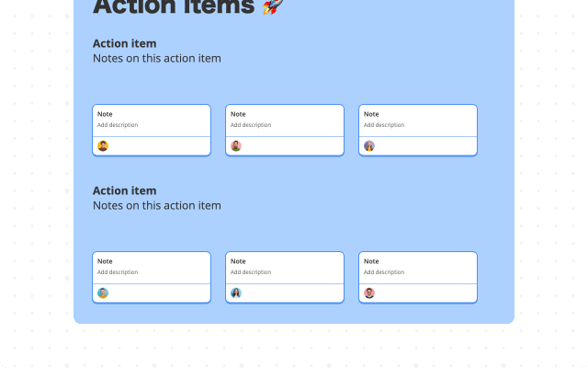Click Add description in bottom middle card

pyautogui.click(x=250, y=272)
